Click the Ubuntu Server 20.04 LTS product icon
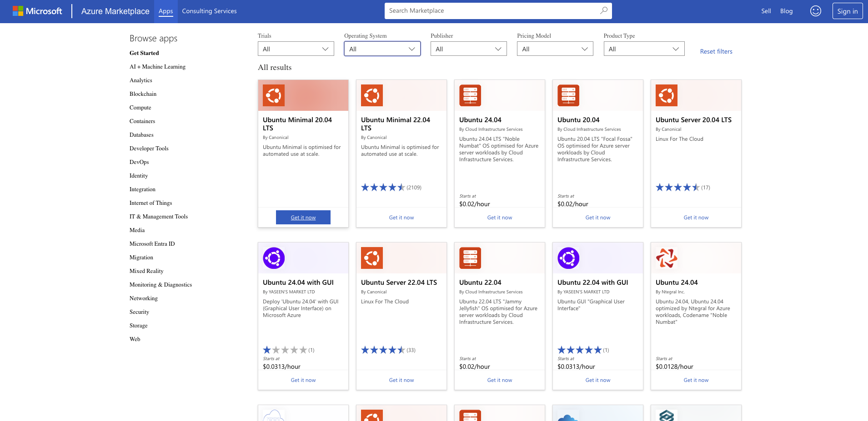The image size is (868, 421). pos(667,95)
